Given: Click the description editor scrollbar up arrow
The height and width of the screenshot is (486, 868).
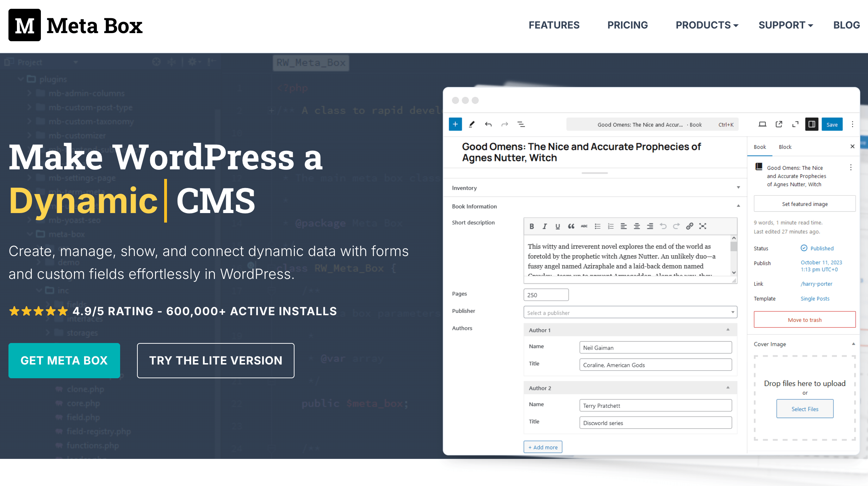Looking at the screenshot, I should click(734, 238).
